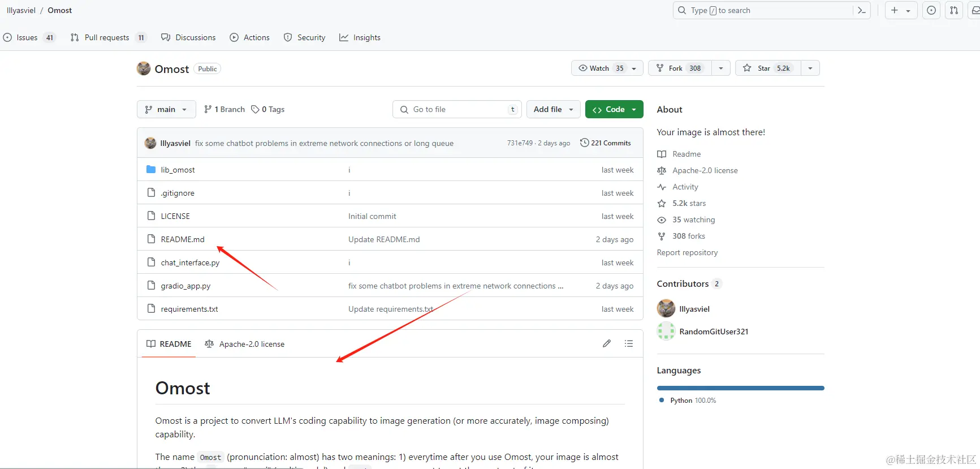Open the Pull requests tab

point(109,37)
